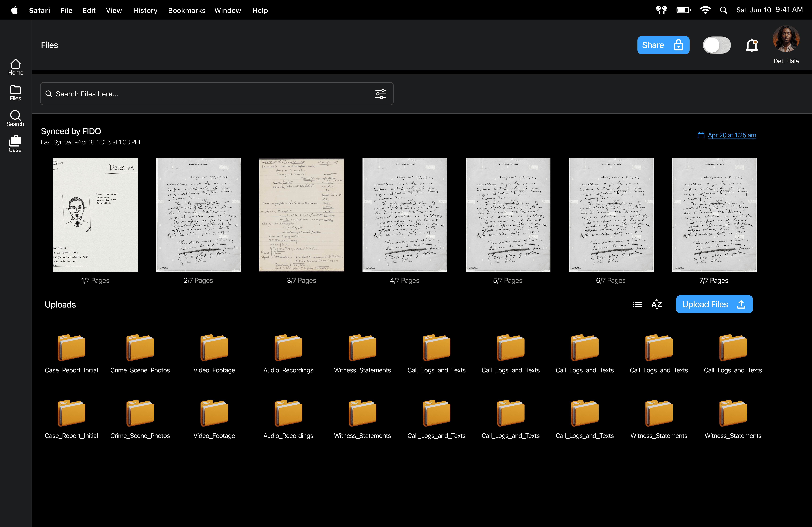This screenshot has height=527, width=812.
Task: Open bottom-row Video_Footage folder
Action: point(214,419)
